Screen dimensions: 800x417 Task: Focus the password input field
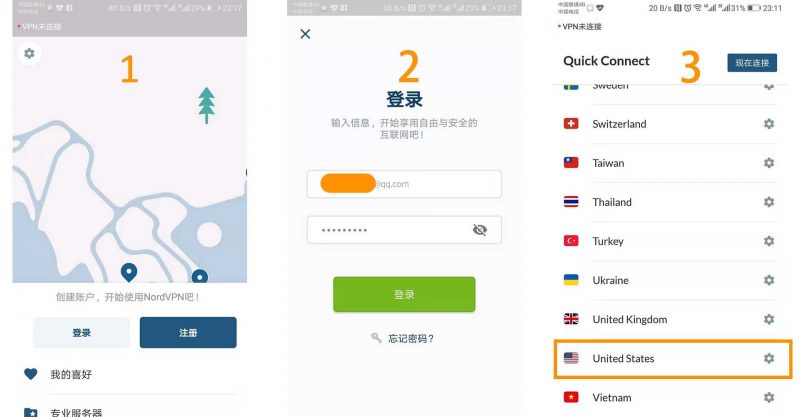(404, 230)
